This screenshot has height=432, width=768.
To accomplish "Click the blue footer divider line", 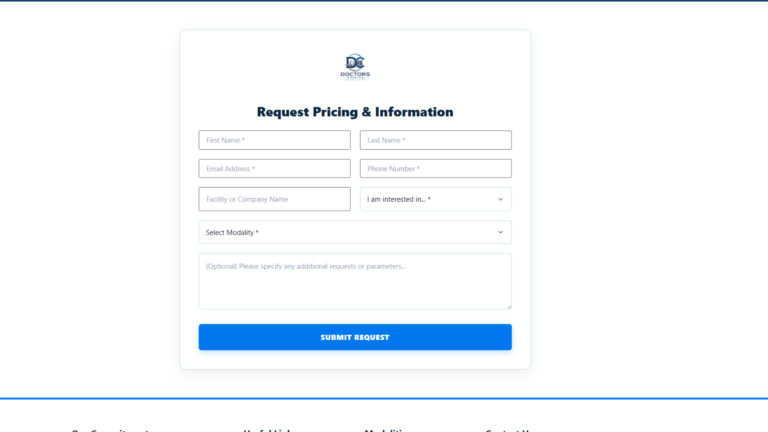I will [x=384, y=399].
